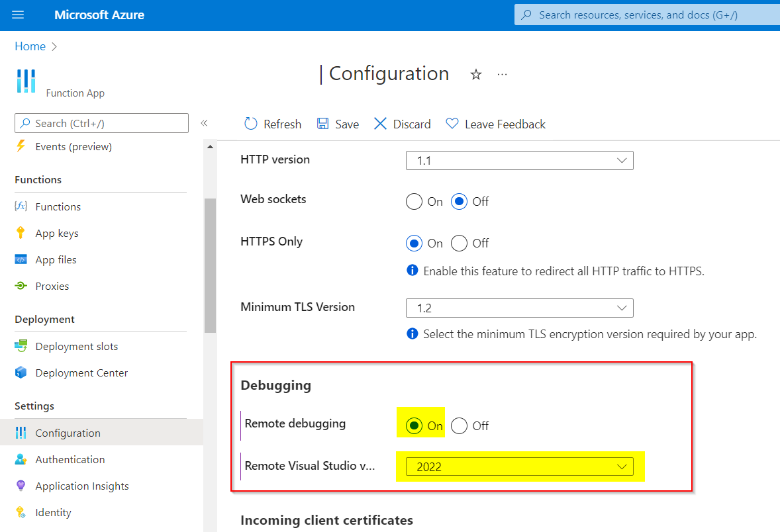This screenshot has height=532, width=780.
Task: Enable Web sockets
Action: point(413,201)
